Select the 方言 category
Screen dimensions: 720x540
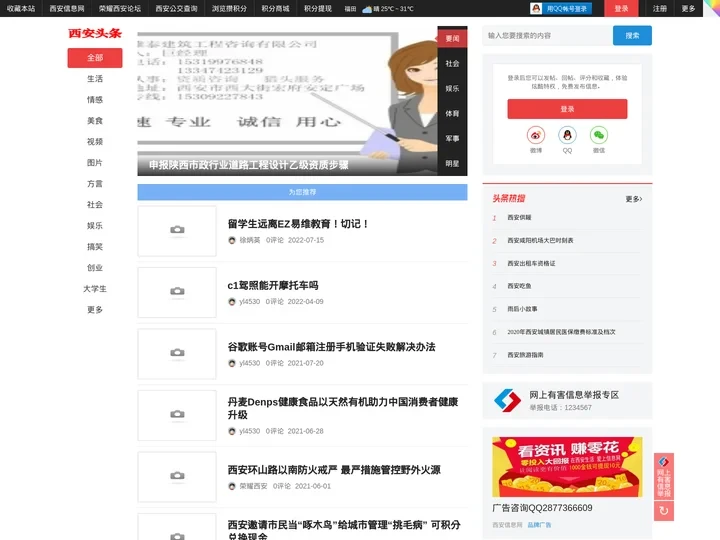pyautogui.click(x=95, y=184)
